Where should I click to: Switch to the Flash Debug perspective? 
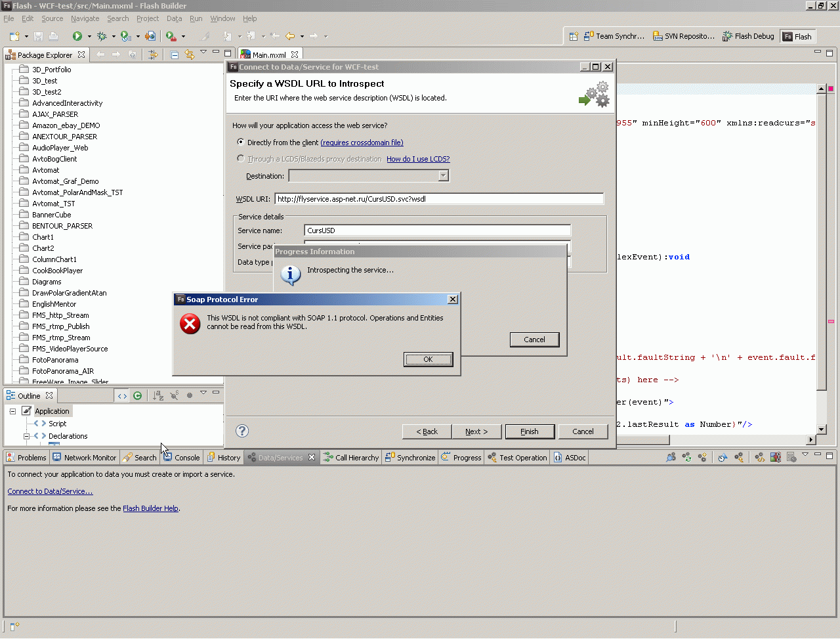coord(748,36)
